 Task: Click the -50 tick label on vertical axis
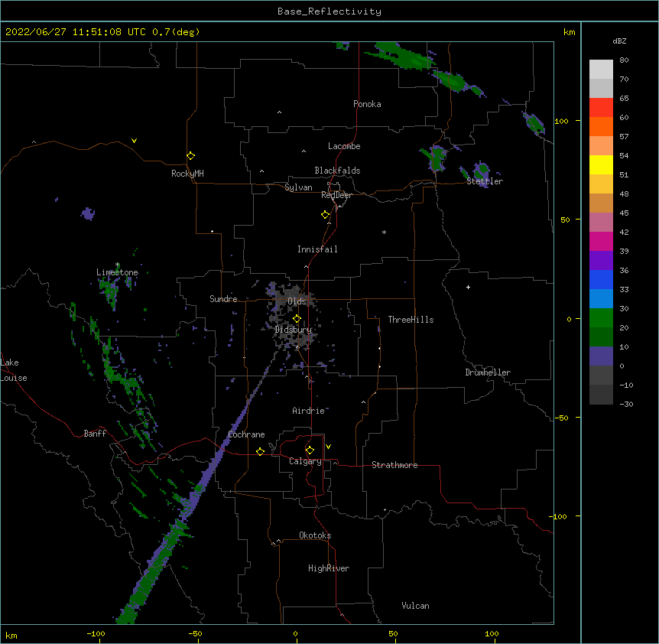561,418
